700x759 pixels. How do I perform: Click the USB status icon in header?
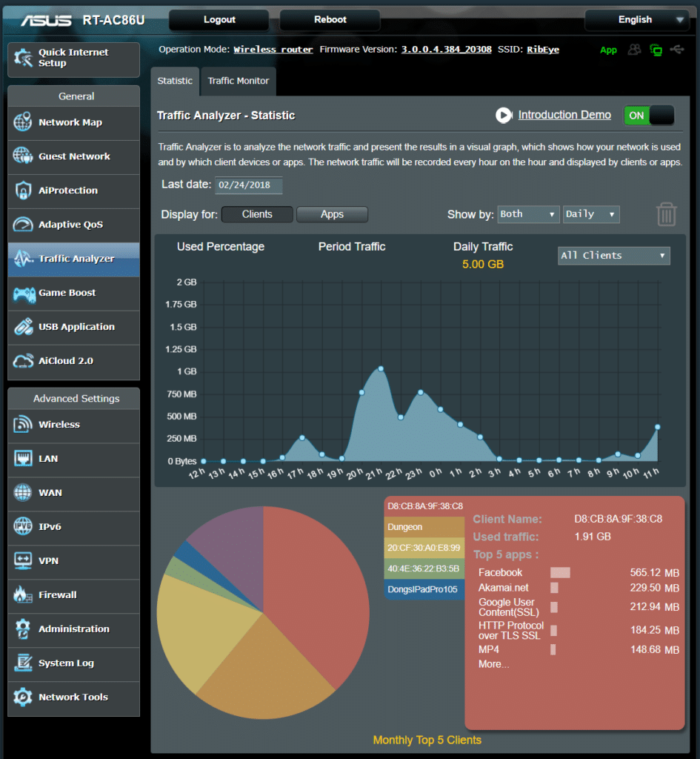pyautogui.click(x=676, y=50)
